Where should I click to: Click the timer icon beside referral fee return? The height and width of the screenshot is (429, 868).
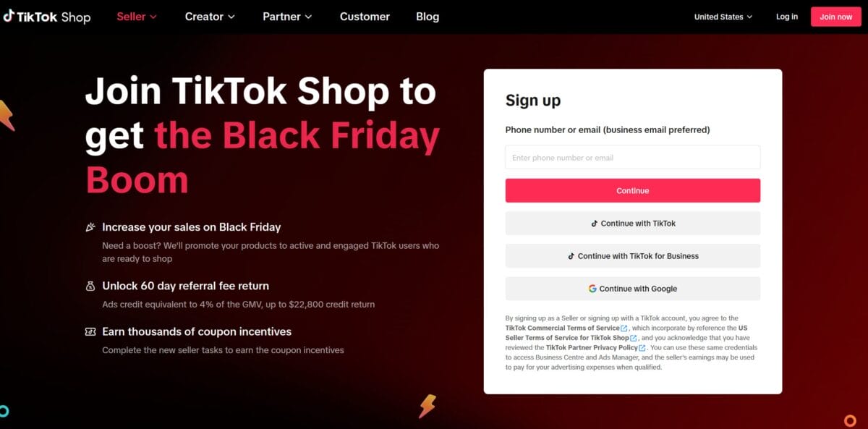tap(90, 285)
